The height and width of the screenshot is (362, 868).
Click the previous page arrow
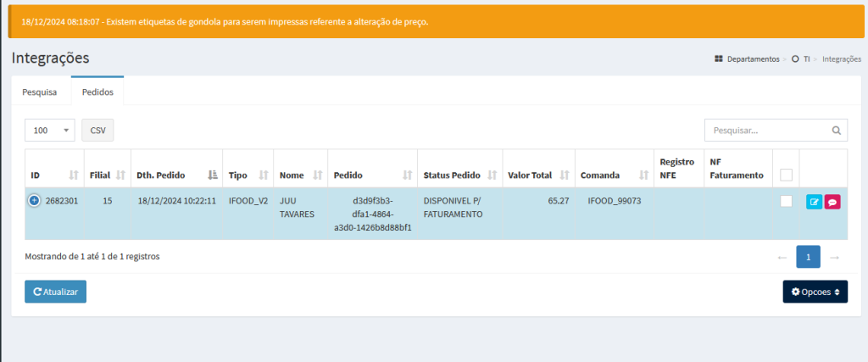tap(782, 258)
